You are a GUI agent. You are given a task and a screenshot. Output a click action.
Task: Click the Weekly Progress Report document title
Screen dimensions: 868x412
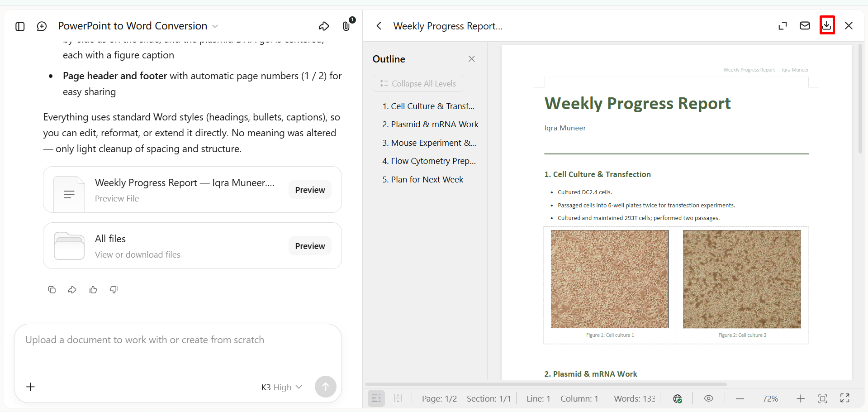[637, 104]
